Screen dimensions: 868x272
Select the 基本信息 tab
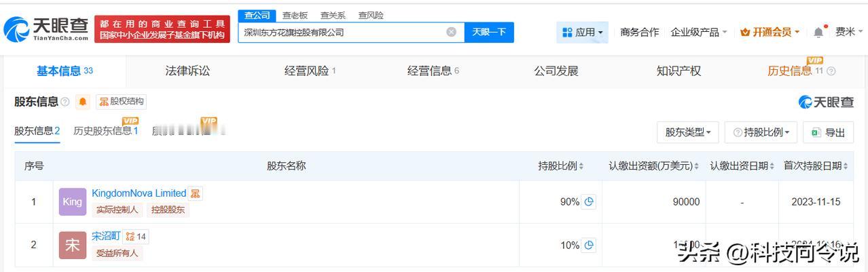(65, 71)
